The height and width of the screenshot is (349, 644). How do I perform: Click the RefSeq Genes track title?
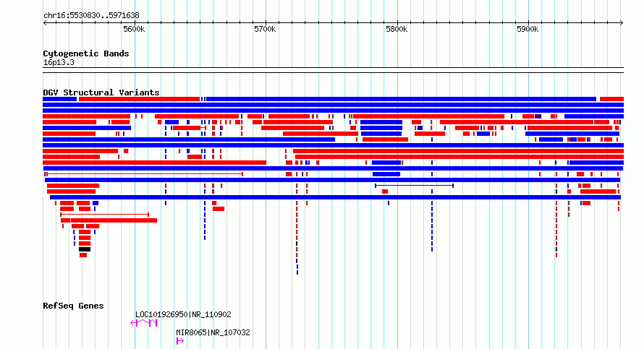(x=73, y=306)
